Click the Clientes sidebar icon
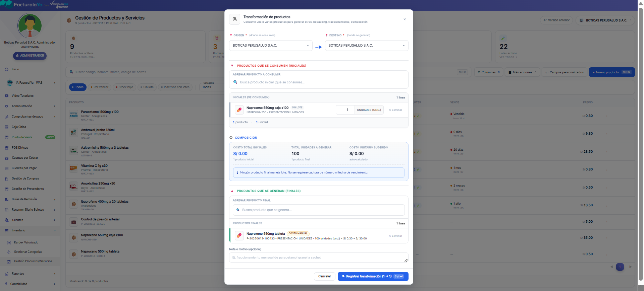The height and width of the screenshot is (291, 644). pyautogui.click(x=6, y=220)
